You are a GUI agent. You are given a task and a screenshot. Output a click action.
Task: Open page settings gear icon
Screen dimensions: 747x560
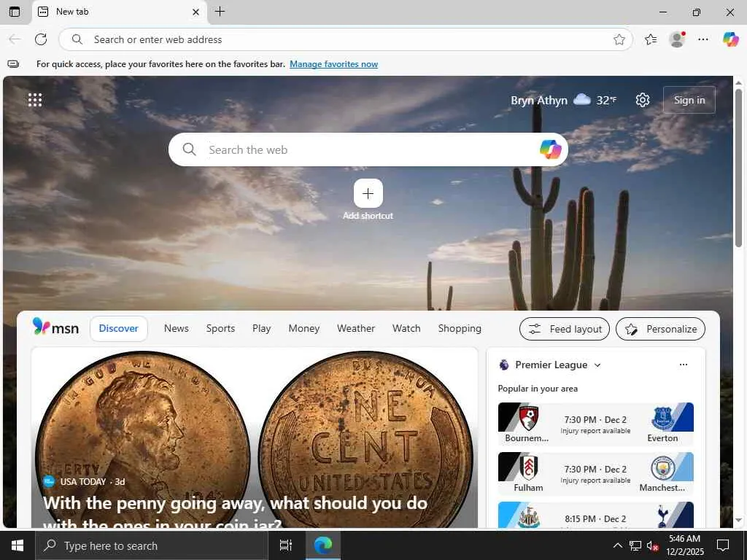(642, 100)
